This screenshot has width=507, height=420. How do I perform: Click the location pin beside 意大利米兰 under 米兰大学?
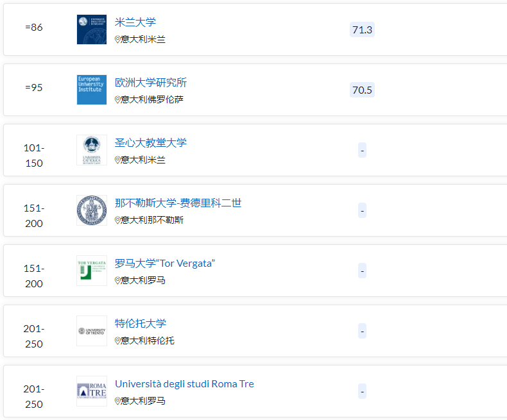(117, 39)
